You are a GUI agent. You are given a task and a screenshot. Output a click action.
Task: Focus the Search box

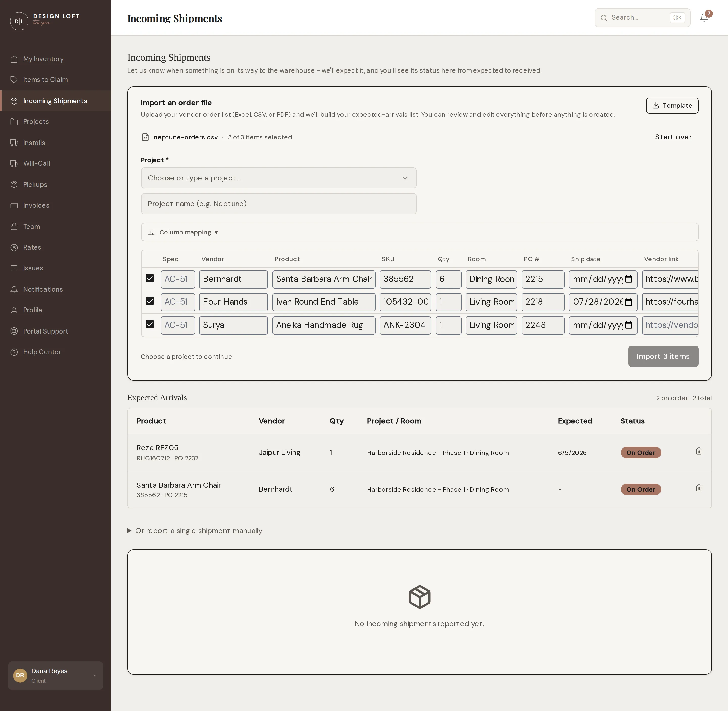pos(642,17)
